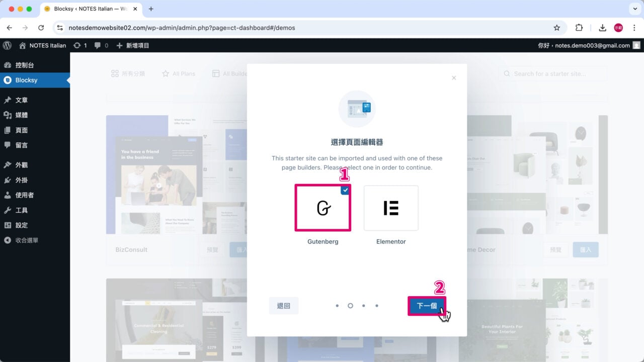Open the 所有分類 category filter
This screenshot has width=644, height=362.
point(128,73)
